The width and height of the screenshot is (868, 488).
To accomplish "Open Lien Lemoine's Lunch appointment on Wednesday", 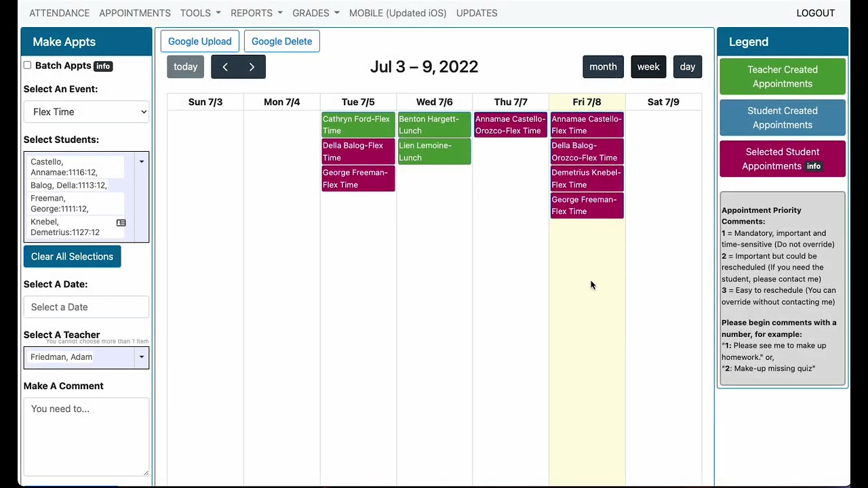I will pos(434,151).
